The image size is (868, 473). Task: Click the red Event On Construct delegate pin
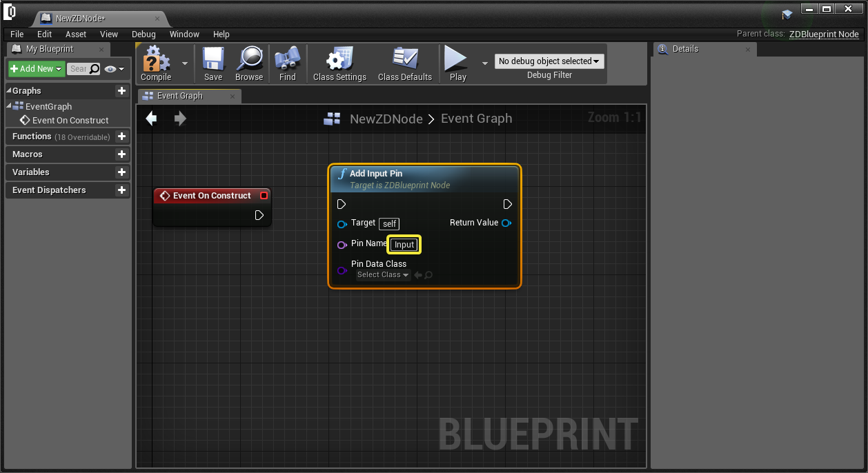point(264,196)
